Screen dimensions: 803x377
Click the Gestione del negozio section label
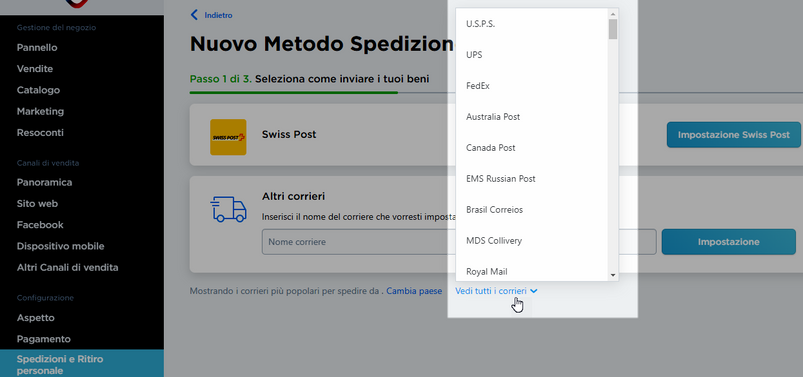[56, 28]
